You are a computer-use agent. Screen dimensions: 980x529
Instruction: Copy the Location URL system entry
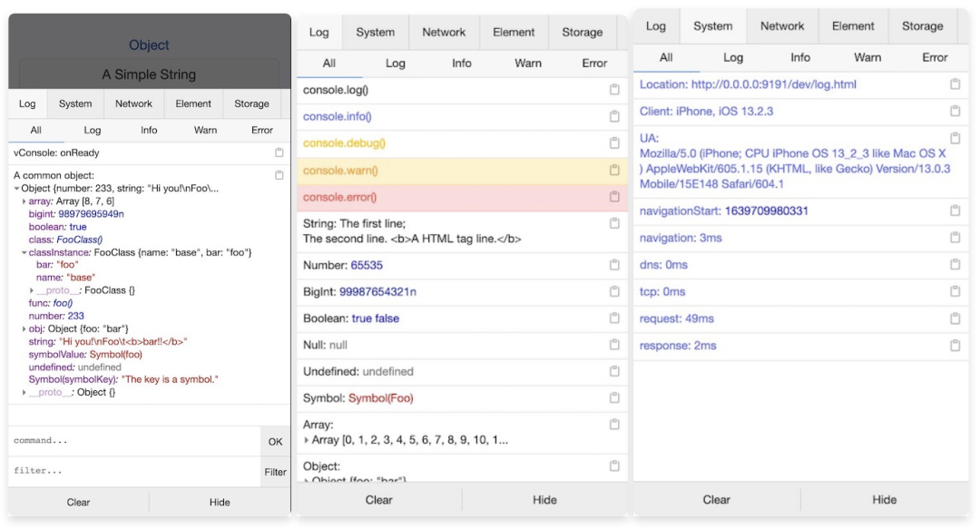(x=955, y=84)
